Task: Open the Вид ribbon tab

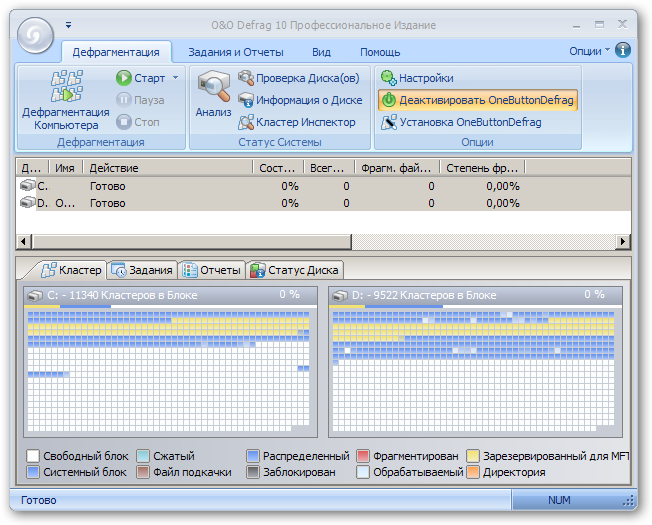Action: point(321,52)
